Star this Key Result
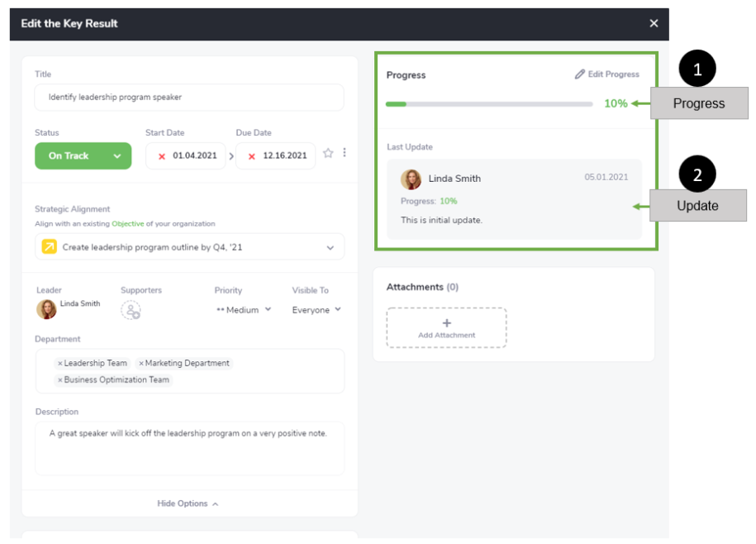The image size is (756, 544). pyautogui.click(x=326, y=153)
